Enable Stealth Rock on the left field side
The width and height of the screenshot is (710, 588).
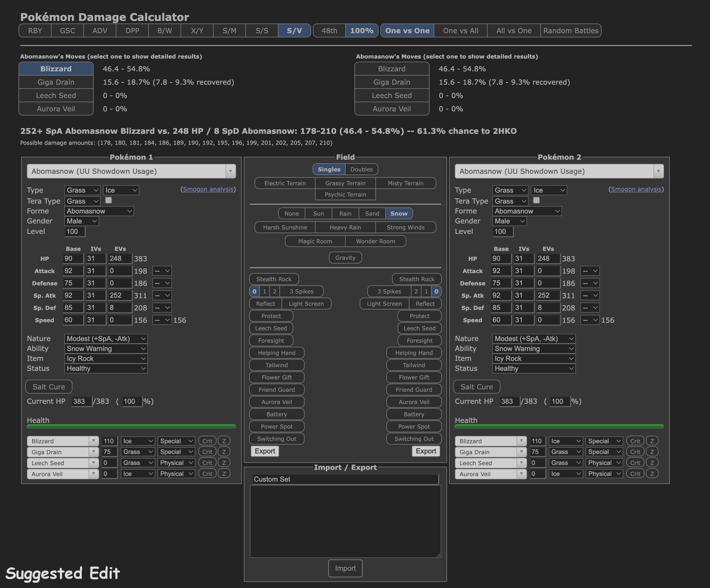click(x=274, y=279)
